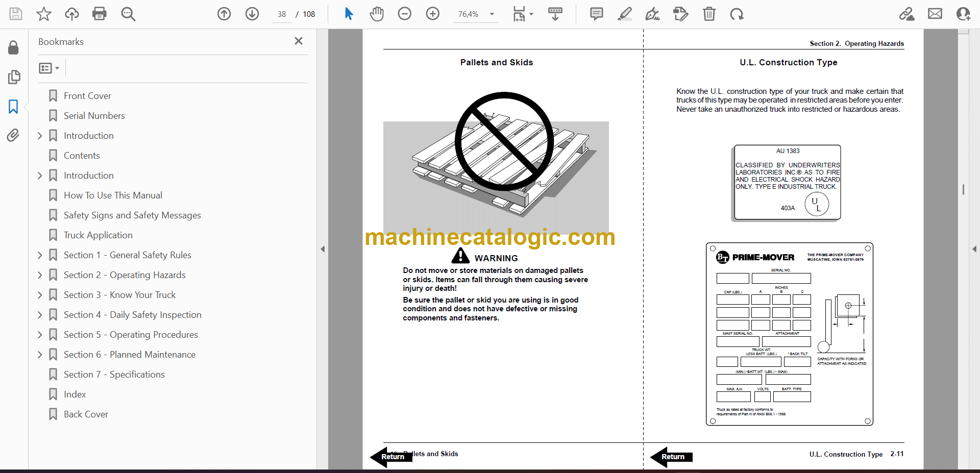Viewport: 980px width, 473px height.
Task: Open the zoom level dropdown
Action: (492, 14)
